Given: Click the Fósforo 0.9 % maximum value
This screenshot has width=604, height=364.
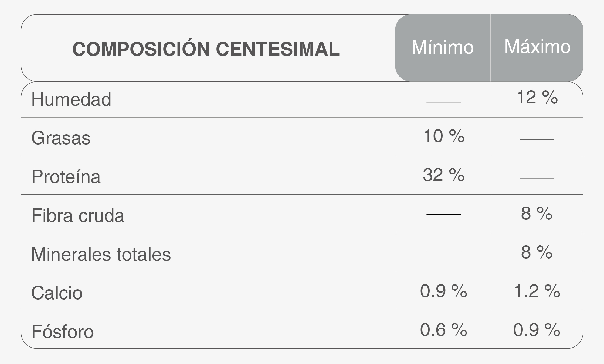Looking at the screenshot, I should coord(537,330).
